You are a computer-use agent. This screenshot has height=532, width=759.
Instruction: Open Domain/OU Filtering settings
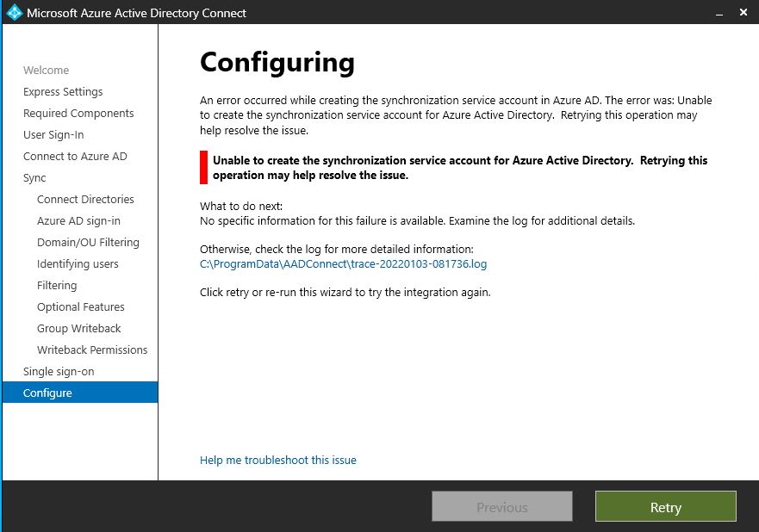tap(88, 242)
